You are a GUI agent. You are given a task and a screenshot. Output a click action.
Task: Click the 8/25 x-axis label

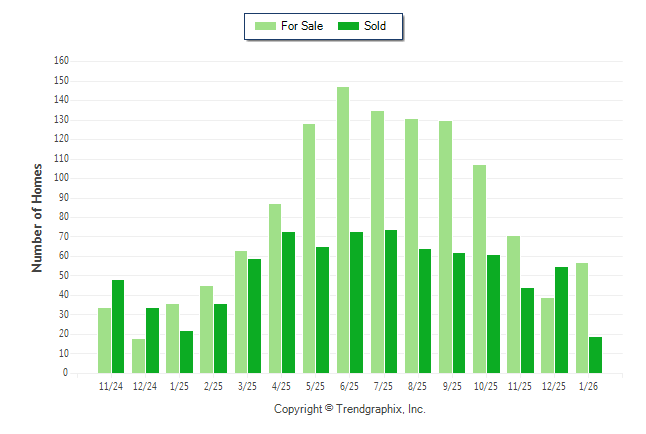[x=418, y=385]
